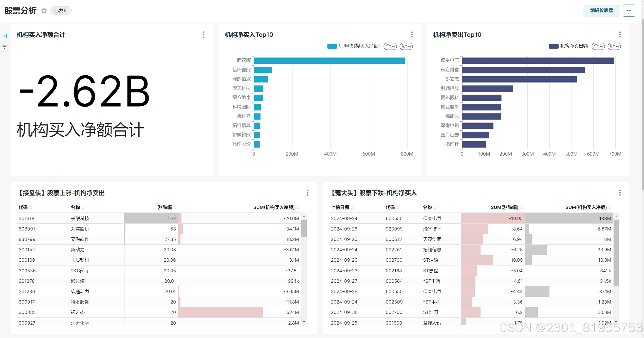Open the filter panel icon
The image size is (644, 338).
(5, 47)
